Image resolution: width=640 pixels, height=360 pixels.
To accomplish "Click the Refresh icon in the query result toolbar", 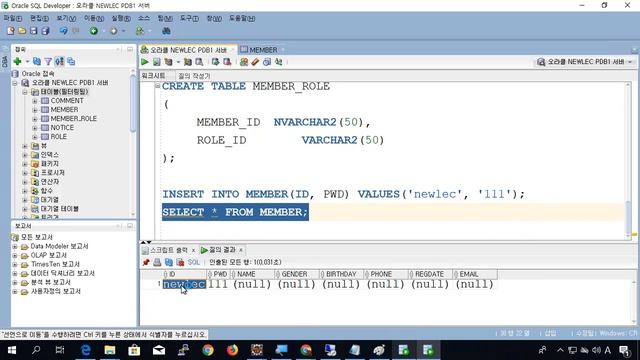I will coord(169,262).
